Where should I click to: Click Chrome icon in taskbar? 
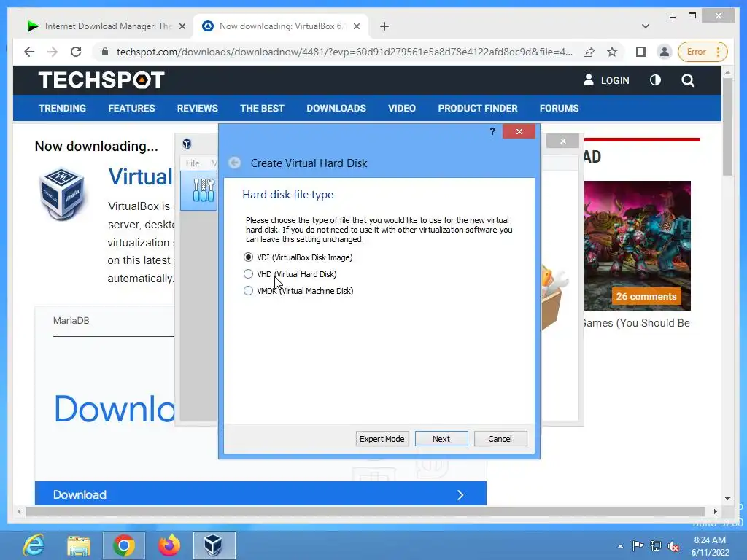click(124, 545)
